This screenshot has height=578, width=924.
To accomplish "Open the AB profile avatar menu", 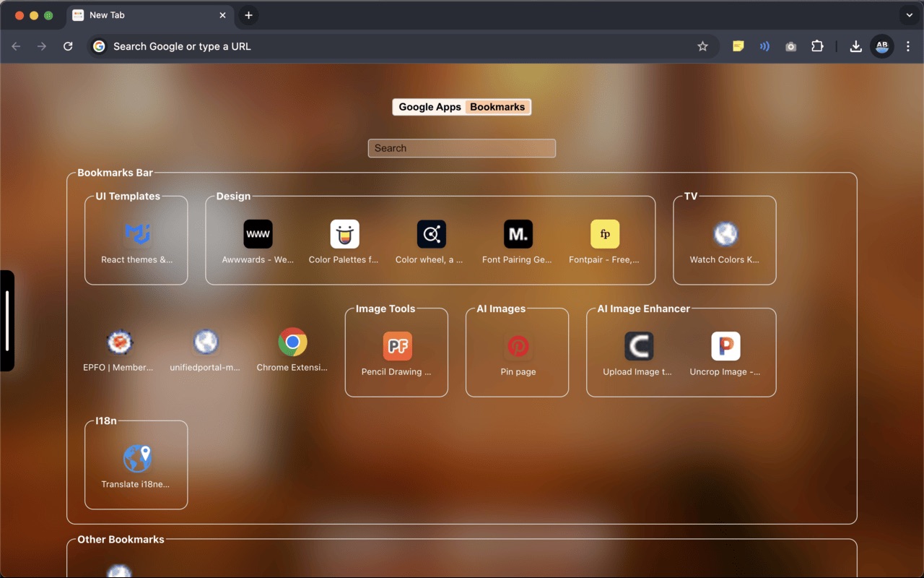I will click(x=881, y=46).
